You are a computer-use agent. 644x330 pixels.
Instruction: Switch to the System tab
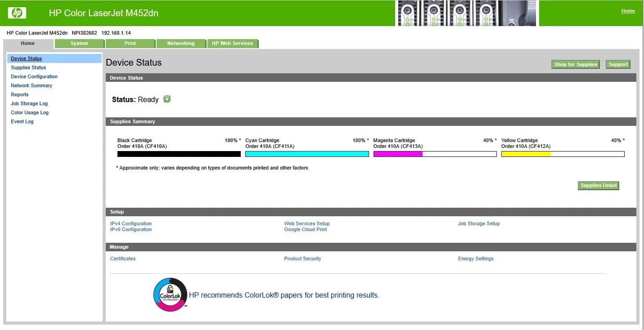[79, 44]
